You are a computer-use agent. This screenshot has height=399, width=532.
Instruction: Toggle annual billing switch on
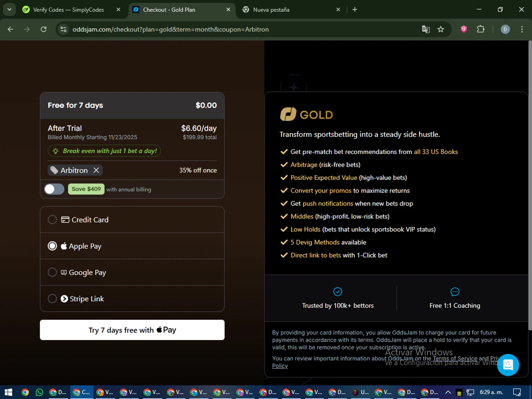[x=54, y=189]
